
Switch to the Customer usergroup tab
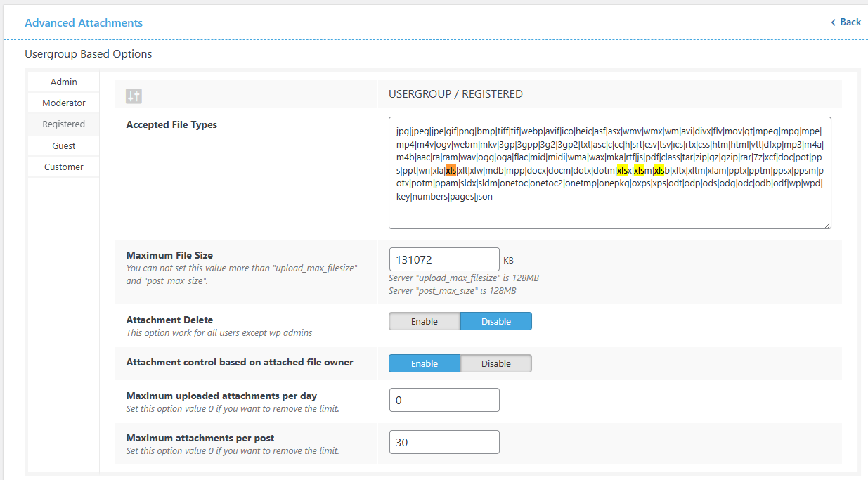coord(63,167)
